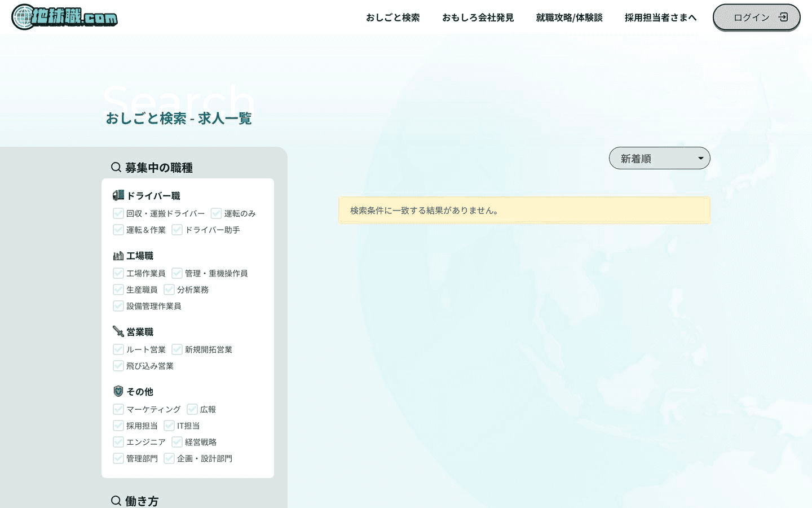The height and width of the screenshot is (508, 812).
Task: Check the 運転のみ checkbox
Action: [217, 213]
